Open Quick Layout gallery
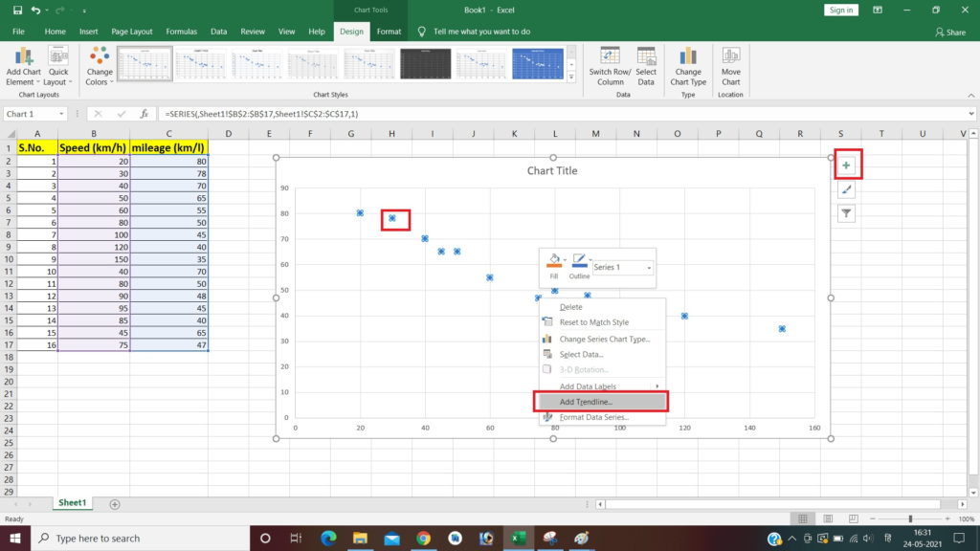Screen dimensions: 980x551 58,66
